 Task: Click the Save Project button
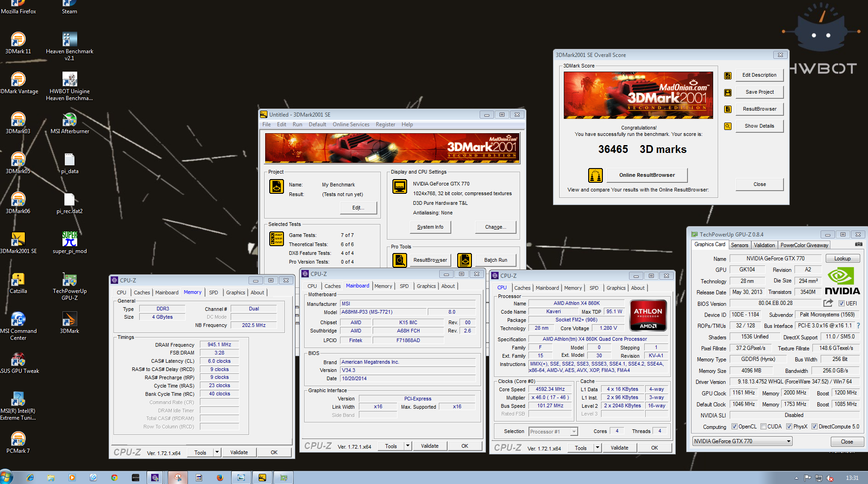[x=760, y=92]
